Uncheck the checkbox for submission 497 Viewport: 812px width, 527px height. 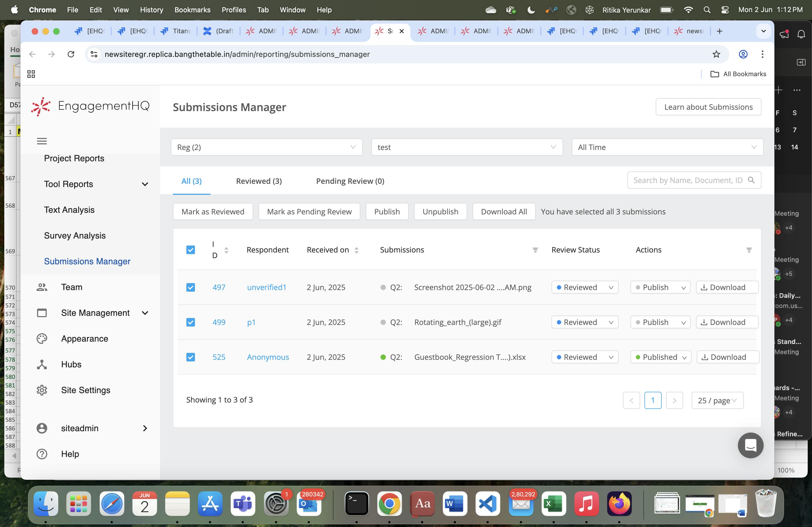[190, 287]
